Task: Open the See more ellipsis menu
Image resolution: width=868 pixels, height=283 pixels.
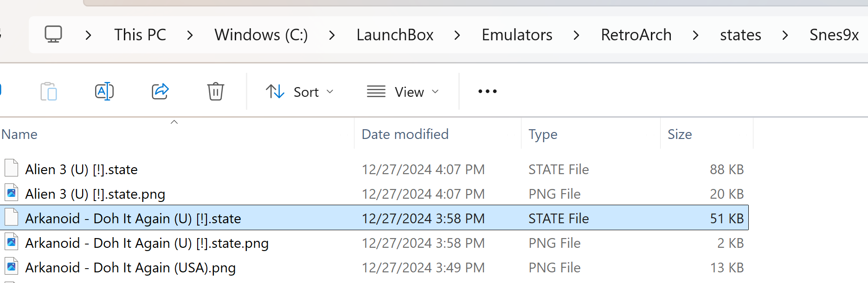Action: point(488,91)
